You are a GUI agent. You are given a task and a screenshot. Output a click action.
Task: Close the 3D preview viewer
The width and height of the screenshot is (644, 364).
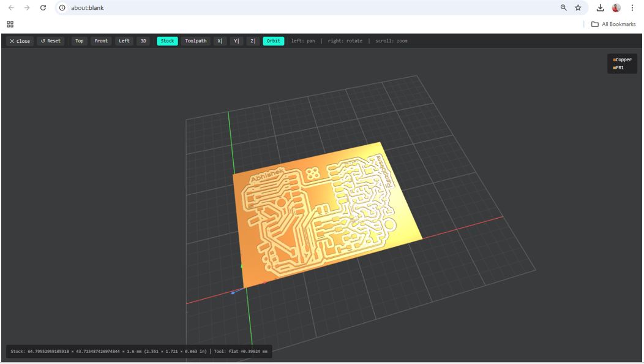pos(20,41)
